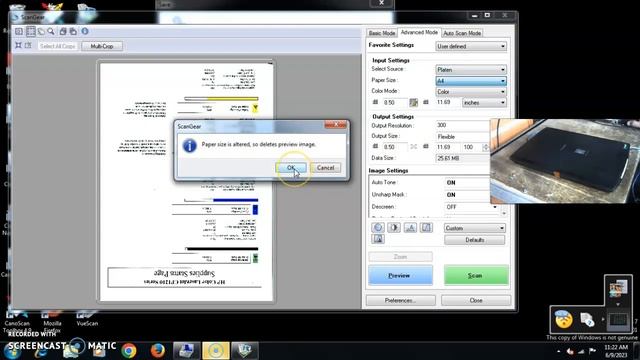Click the histogram adjustment icon
Viewport: 640px width, 360px height.
point(410,228)
